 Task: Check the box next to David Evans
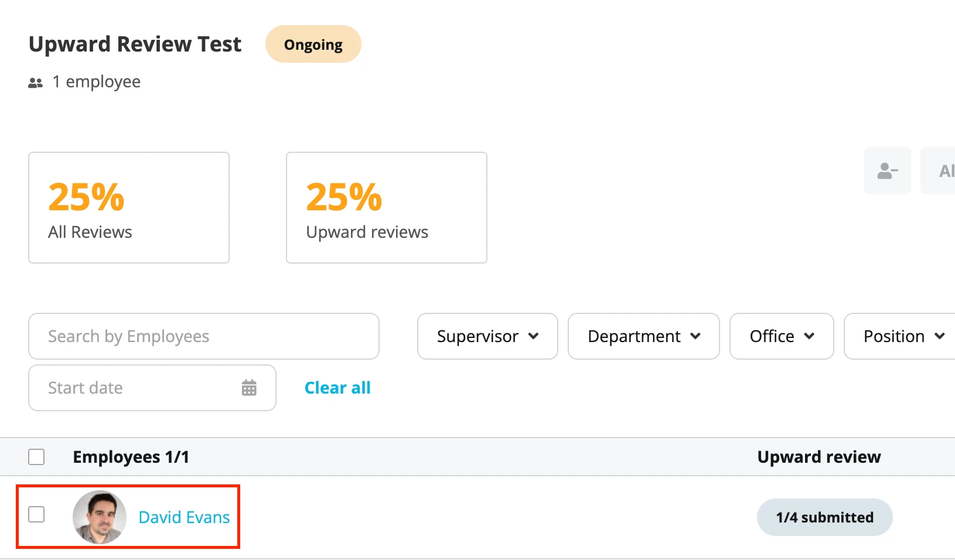click(x=36, y=514)
